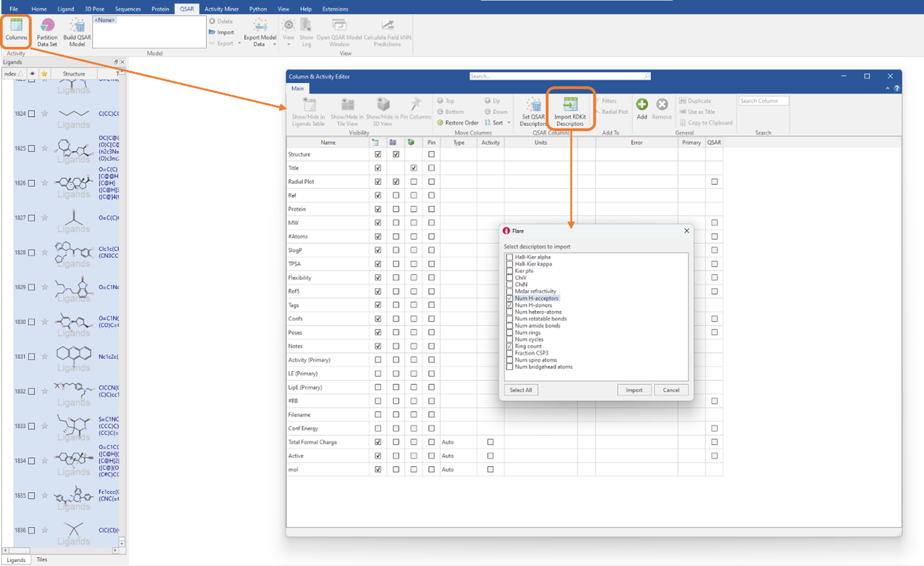Check the Fraction CSP3 descriptor
Viewport: 924px width, 566px height.
point(510,353)
